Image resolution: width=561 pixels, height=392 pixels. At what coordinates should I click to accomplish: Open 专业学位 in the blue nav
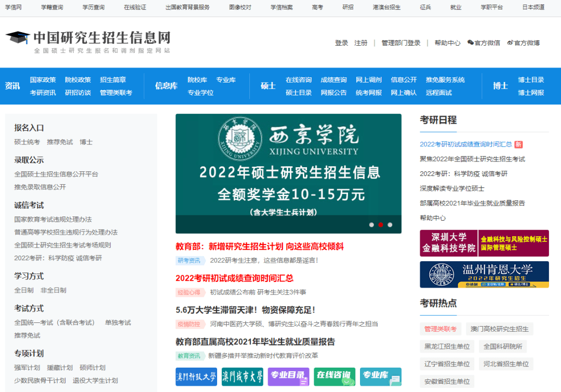[x=201, y=92]
